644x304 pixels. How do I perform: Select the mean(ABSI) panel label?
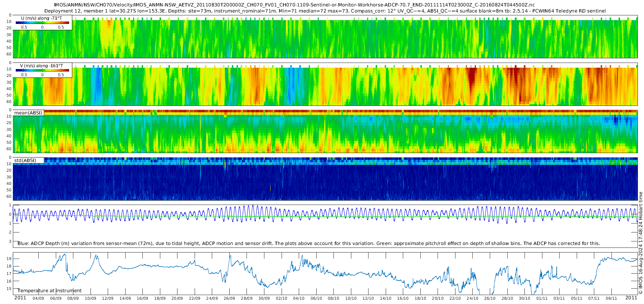28,113
